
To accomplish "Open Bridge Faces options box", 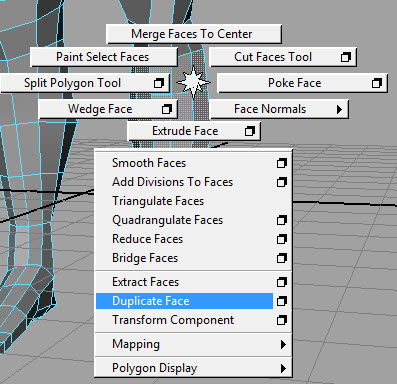I will coord(282,258).
